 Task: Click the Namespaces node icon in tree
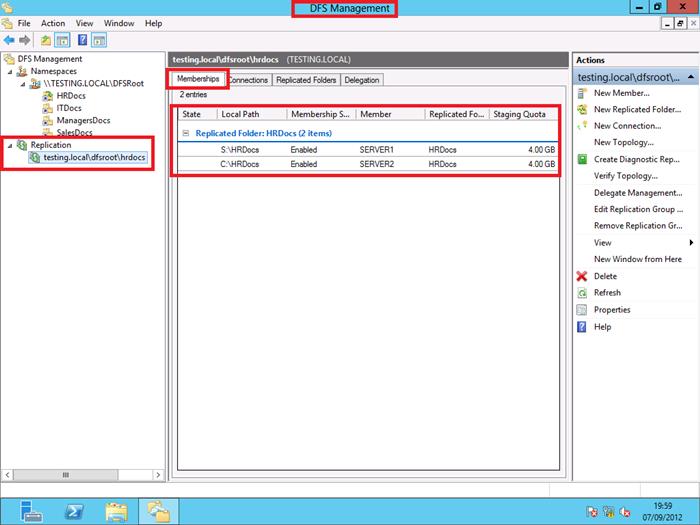click(22, 71)
